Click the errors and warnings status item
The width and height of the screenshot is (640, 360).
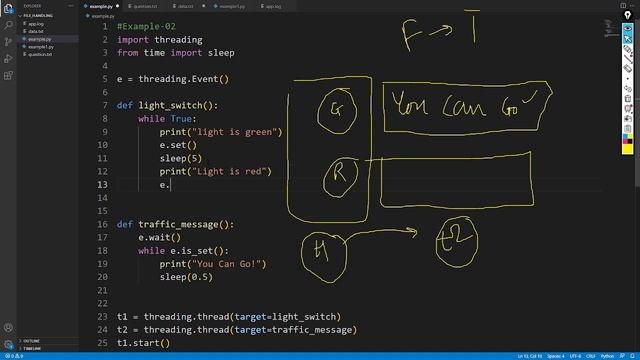tap(14, 356)
